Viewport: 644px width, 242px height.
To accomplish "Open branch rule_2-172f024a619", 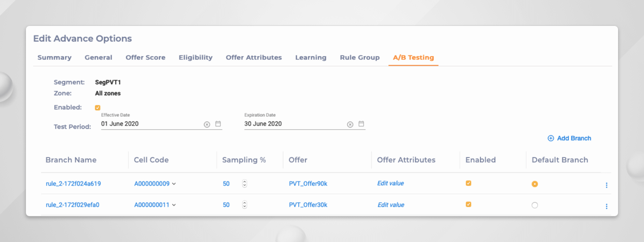I will click(x=73, y=184).
